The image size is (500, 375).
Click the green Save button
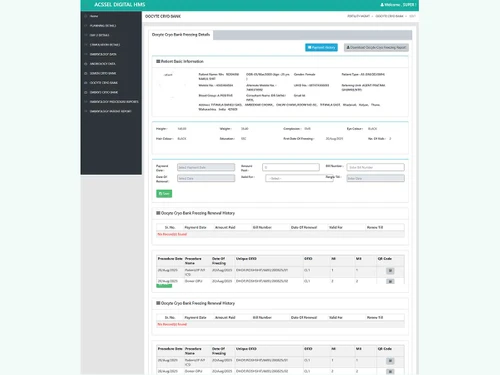(x=164, y=194)
